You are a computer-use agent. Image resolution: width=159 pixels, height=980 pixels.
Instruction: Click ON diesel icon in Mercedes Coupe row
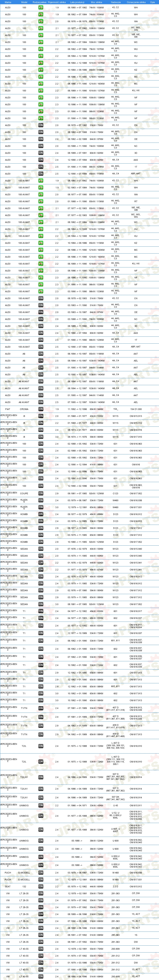(41, 493)
